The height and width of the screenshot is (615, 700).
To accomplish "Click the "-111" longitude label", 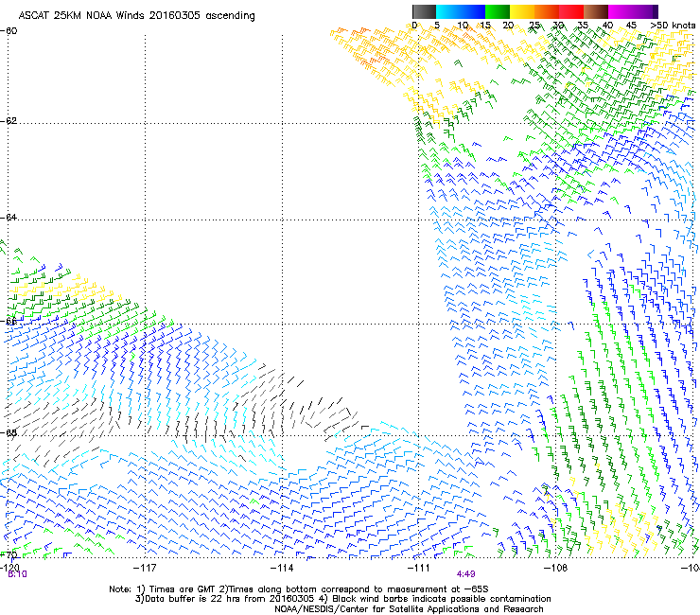I will [x=419, y=568].
